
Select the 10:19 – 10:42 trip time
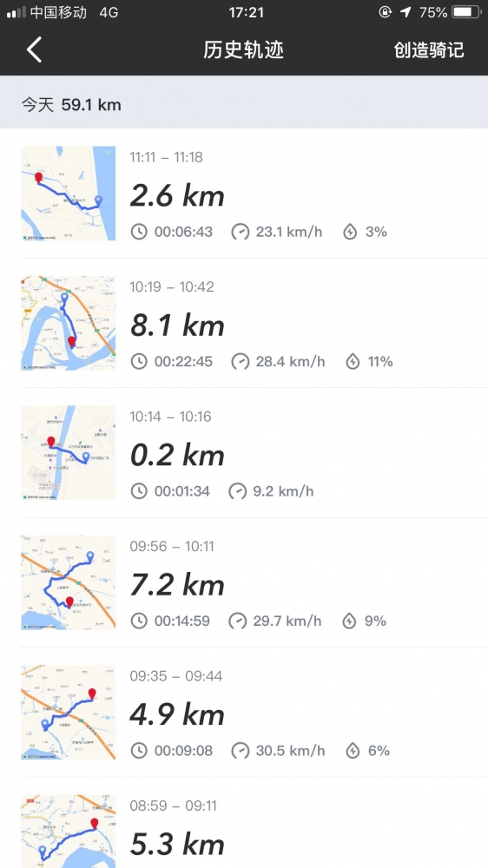coord(172,286)
